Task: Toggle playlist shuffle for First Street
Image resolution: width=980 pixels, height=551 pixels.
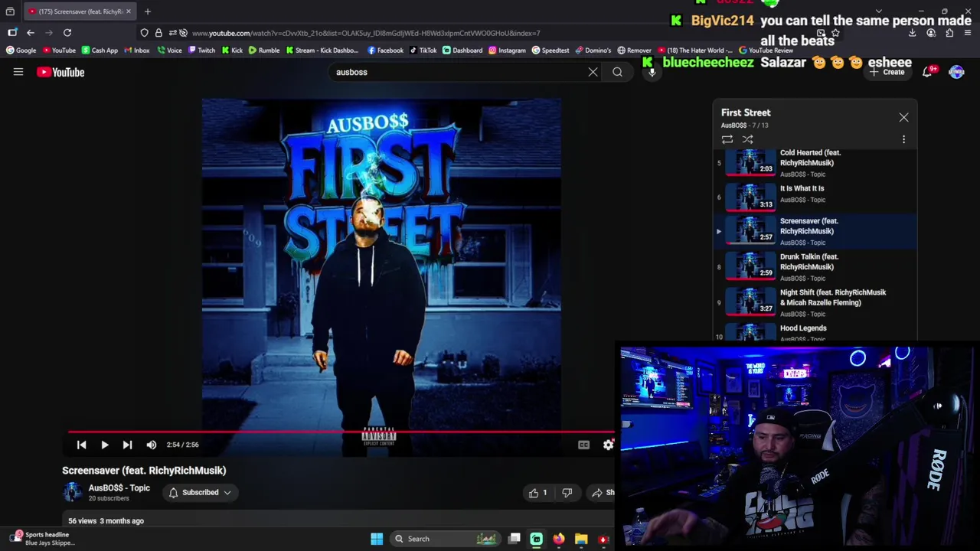Action: tap(747, 139)
